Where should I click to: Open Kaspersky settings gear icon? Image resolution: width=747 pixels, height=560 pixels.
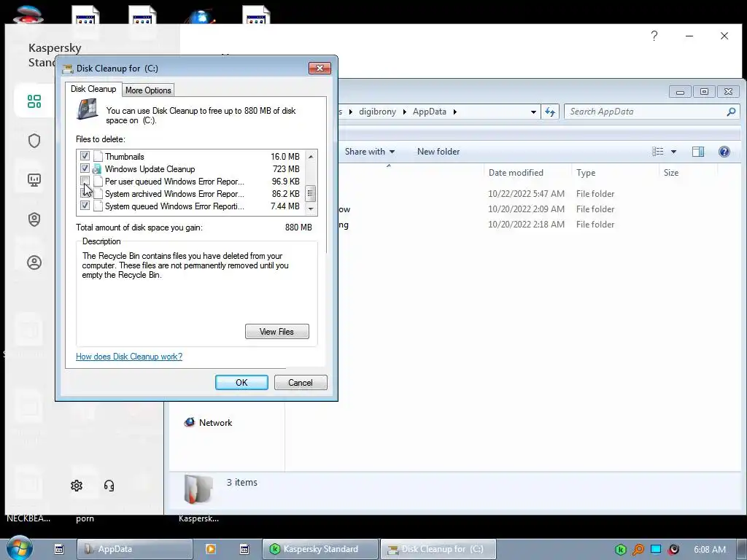click(x=76, y=485)
